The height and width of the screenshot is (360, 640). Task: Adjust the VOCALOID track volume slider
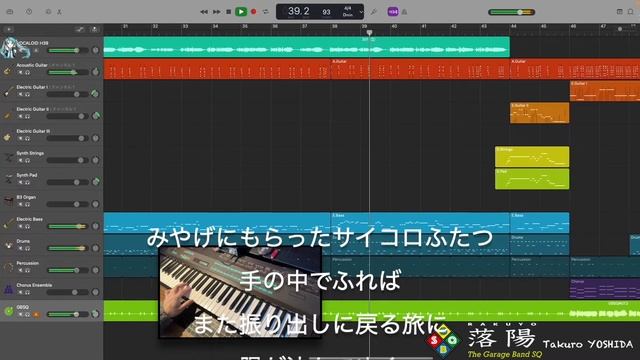coord(68,50)
